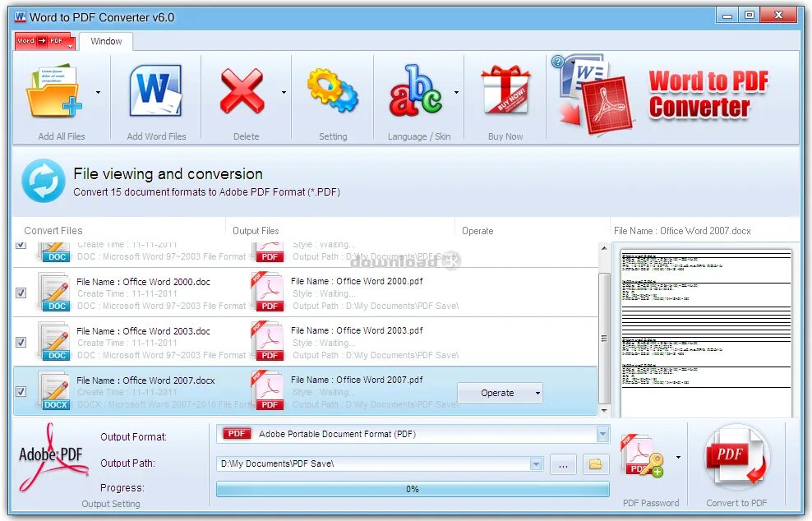Click the document preview thumbnail
This screenshot has height=521, width=812.
(x=706, y=333)
